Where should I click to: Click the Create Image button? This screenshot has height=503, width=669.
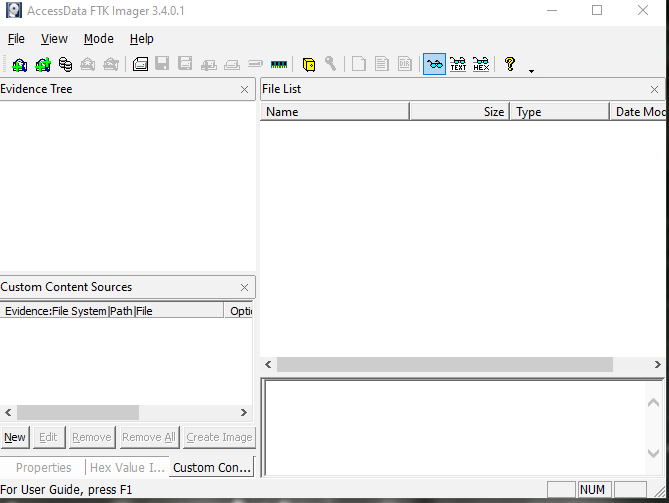pos(219,437)
